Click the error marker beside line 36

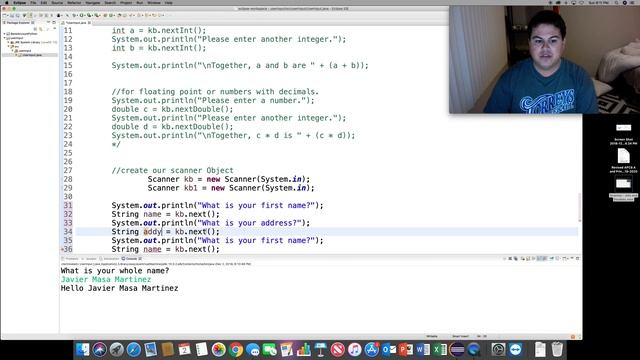pos(62,249)
